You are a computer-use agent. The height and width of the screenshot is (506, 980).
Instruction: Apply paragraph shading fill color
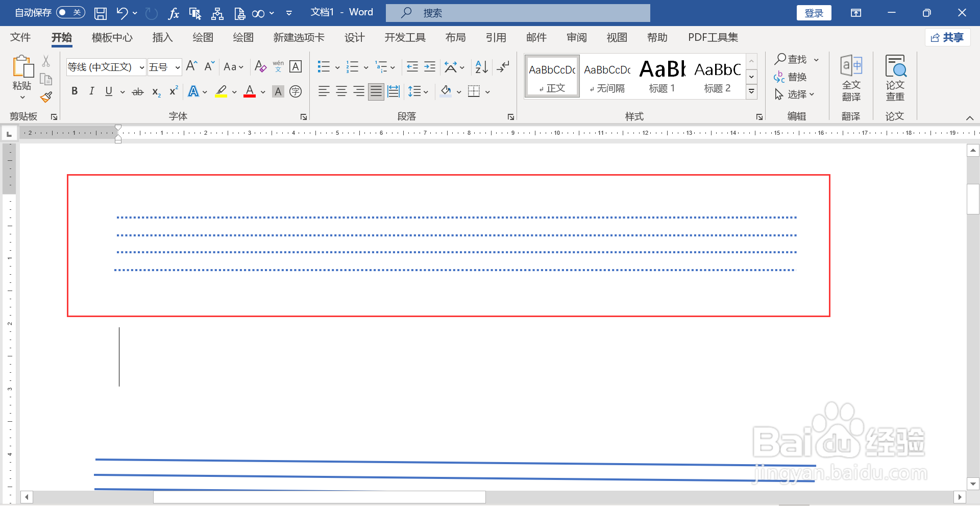[x=446, y=91]
